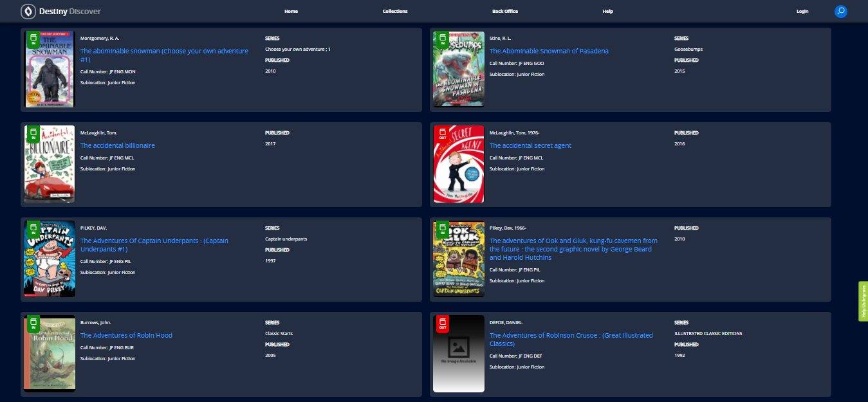
Task: Click series Classic Starts
Action: tap(279, 333)
